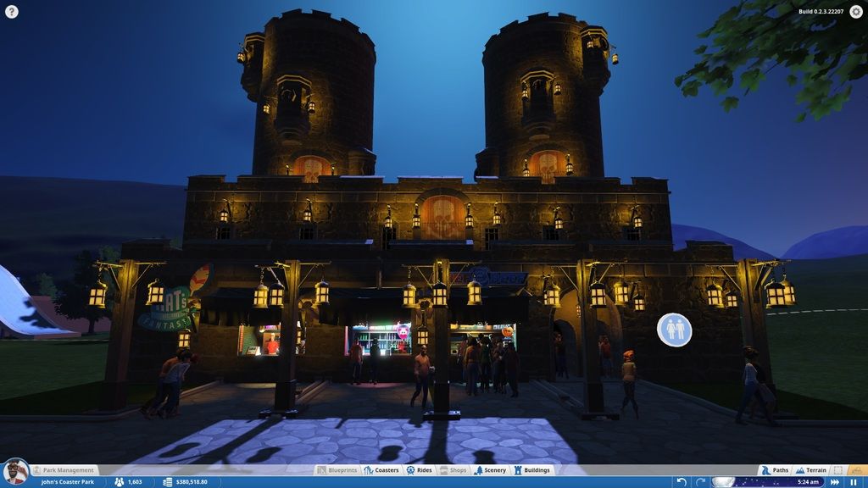Open the settings gear icon
The image size is (868, 488).
856,12
